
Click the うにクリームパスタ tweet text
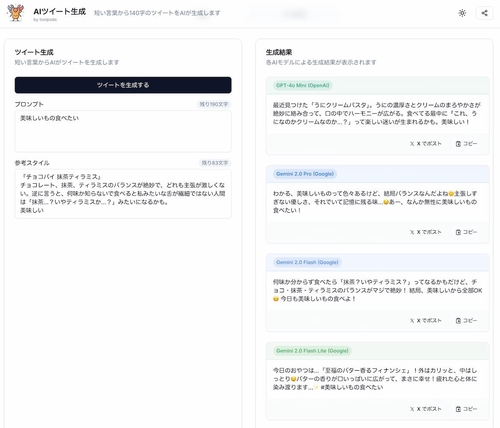(x=377, y=114)
